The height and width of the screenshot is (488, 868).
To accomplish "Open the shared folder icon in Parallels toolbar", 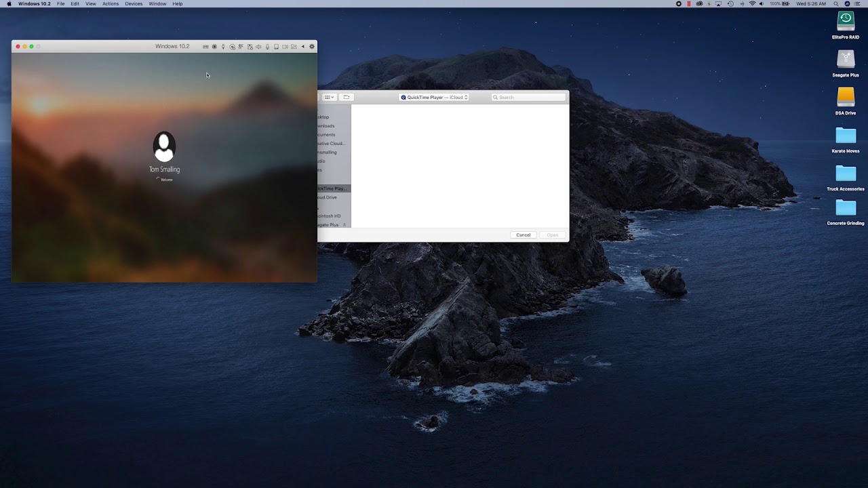I will point(294,47).
